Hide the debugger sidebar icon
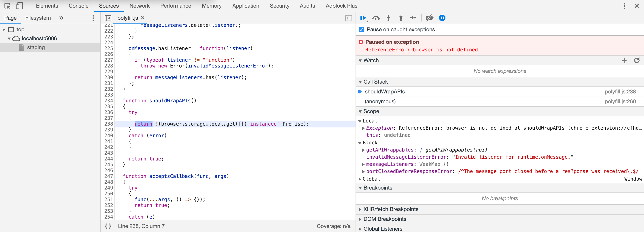 pos(349,18)
